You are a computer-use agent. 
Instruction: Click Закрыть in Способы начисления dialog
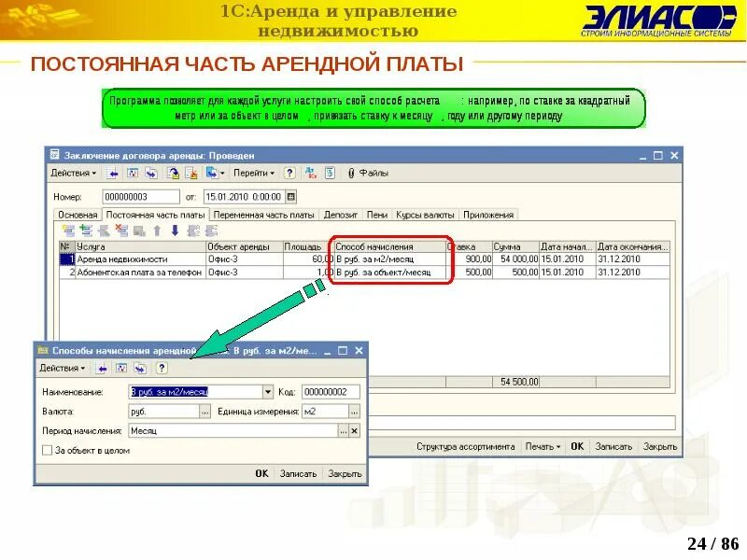[345, 474]
